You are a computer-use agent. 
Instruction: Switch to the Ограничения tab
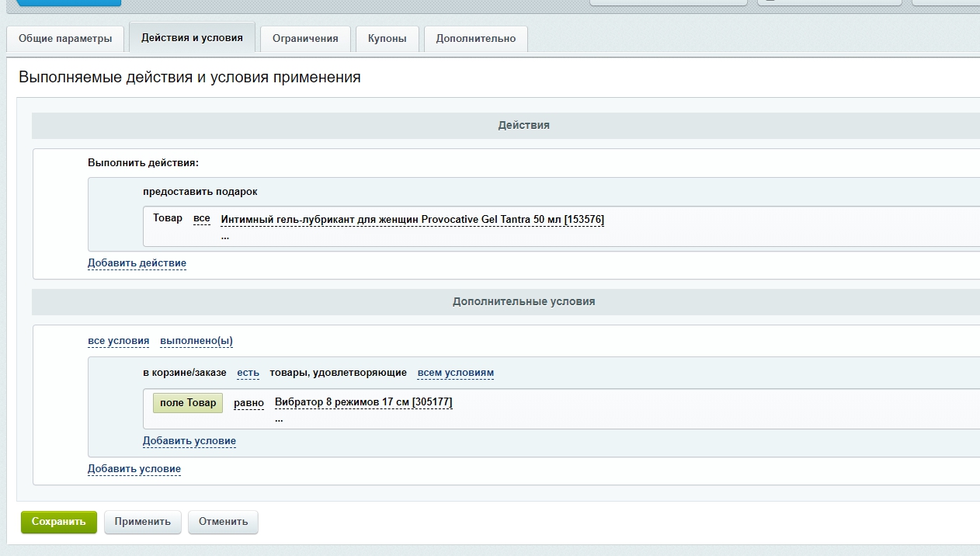305,38
